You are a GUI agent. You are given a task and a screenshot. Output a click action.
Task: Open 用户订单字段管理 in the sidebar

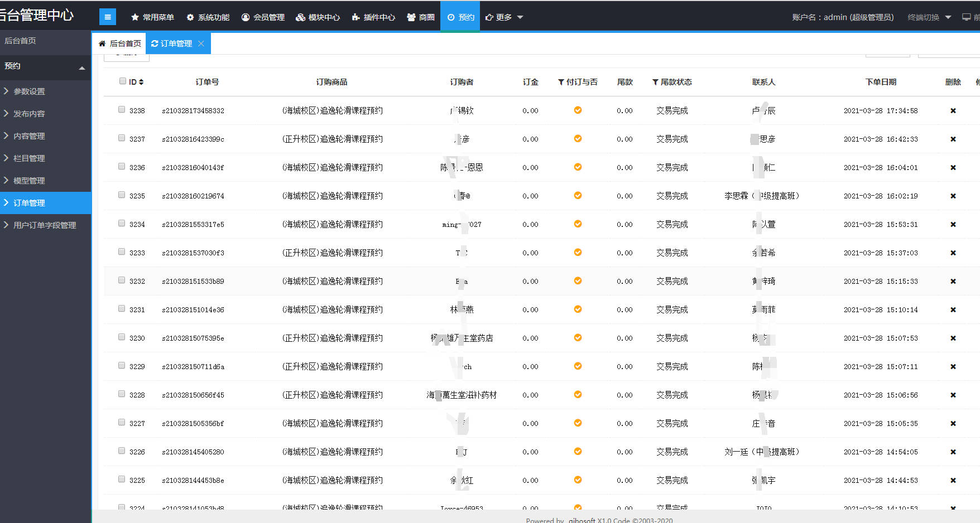[x=45, y=225]
